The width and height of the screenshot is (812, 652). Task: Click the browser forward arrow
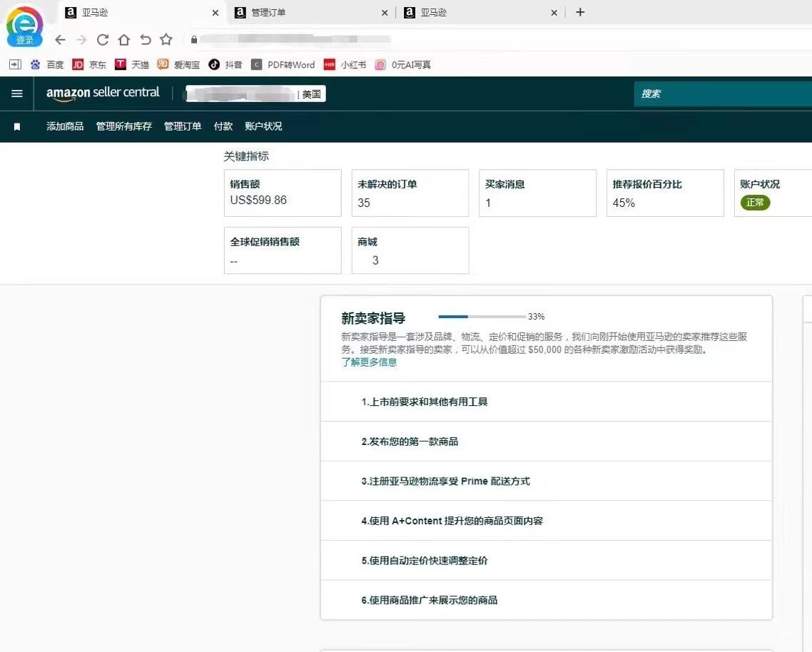pyautogui.click(x=81, y=40)
